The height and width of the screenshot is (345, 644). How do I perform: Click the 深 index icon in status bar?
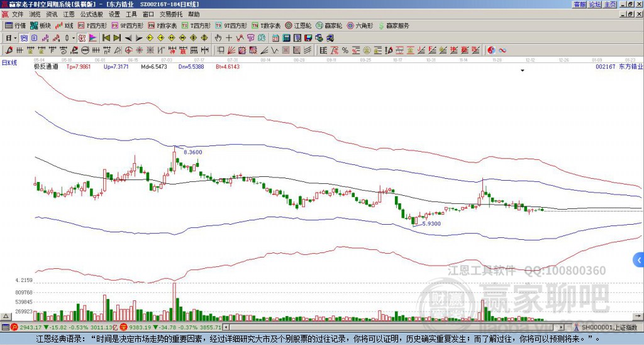[x=123, y=327]
